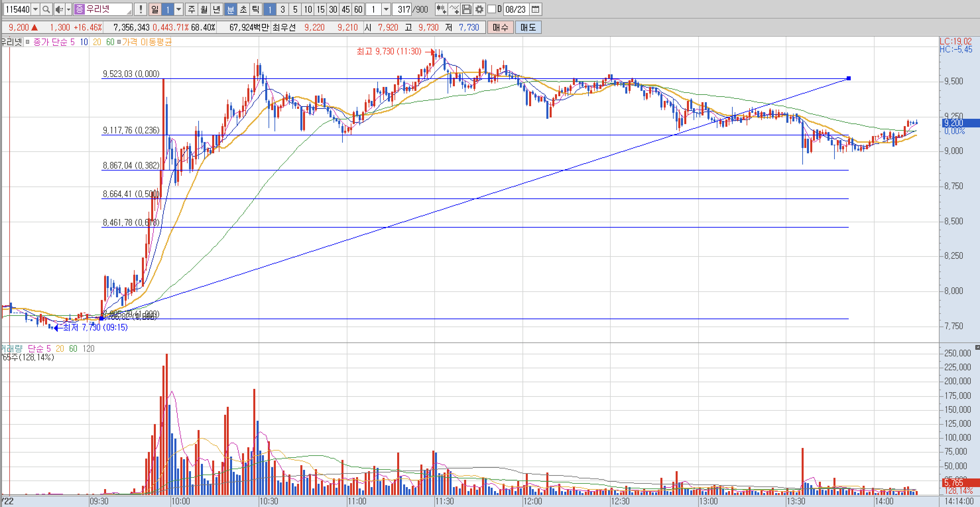Toggle the small square before 종가 단순 legend
The height and width of the screenshot is (507, 980).
coord(28,42)
